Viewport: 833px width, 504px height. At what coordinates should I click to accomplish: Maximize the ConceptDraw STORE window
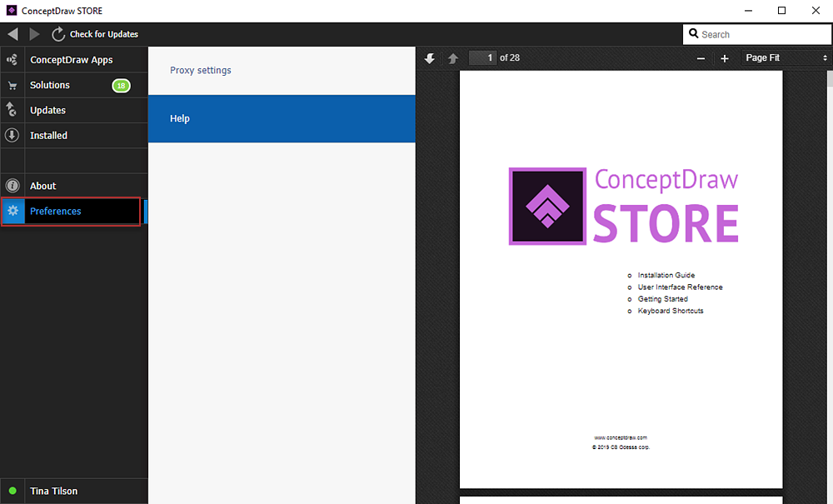click(781, 11)
